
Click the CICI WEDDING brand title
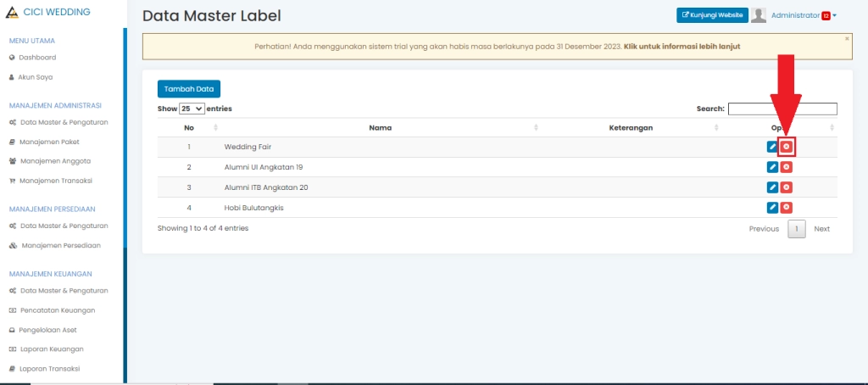pyautogui.click(x=57, y=12)
